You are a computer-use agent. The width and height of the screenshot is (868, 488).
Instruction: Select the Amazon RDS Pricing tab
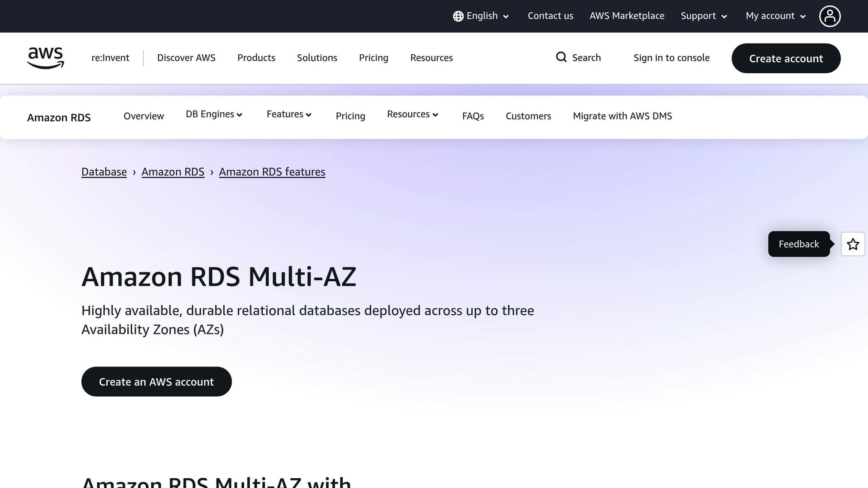(350, 116)
